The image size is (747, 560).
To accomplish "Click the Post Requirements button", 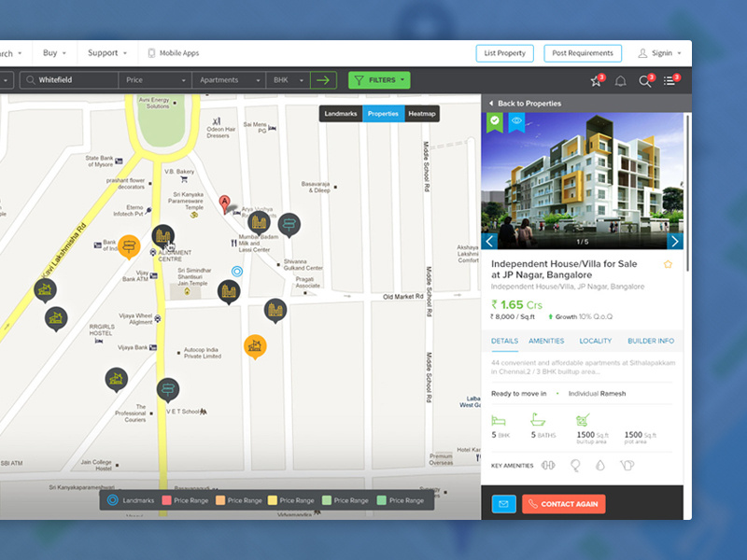I will 583,53.
